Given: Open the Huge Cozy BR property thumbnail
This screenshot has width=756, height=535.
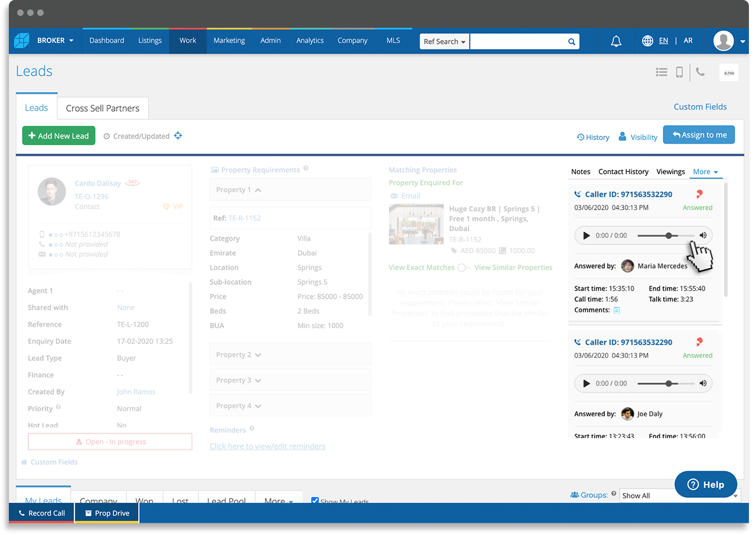Looking at the screenshot, I should coord(416,224).
